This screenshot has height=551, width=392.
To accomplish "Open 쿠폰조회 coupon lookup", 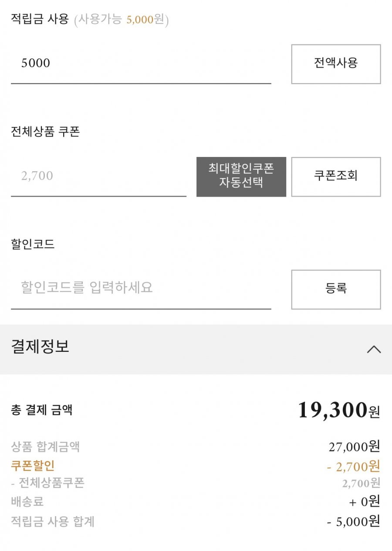I will tap(336, 176).
